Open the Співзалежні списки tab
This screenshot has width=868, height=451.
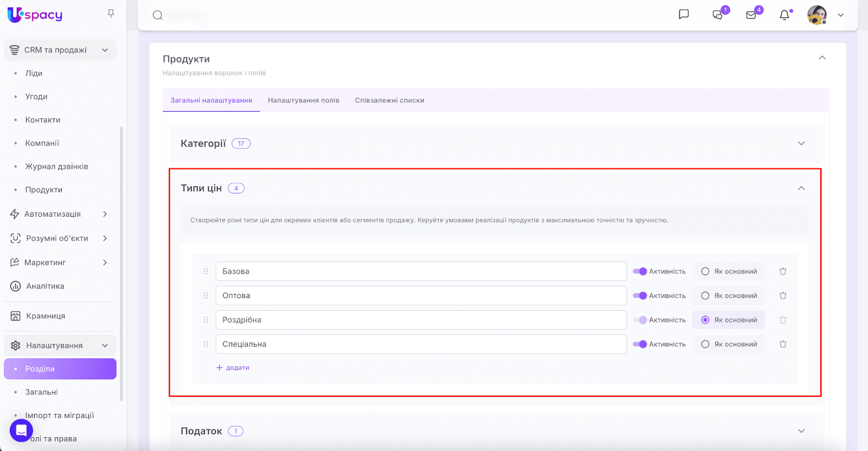click(x=390, y=100)
